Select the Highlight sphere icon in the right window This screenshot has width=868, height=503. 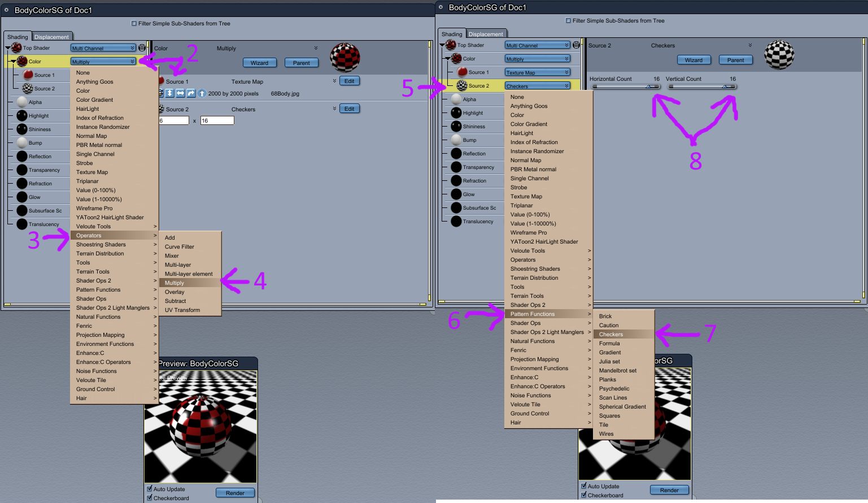coord(456,113)
